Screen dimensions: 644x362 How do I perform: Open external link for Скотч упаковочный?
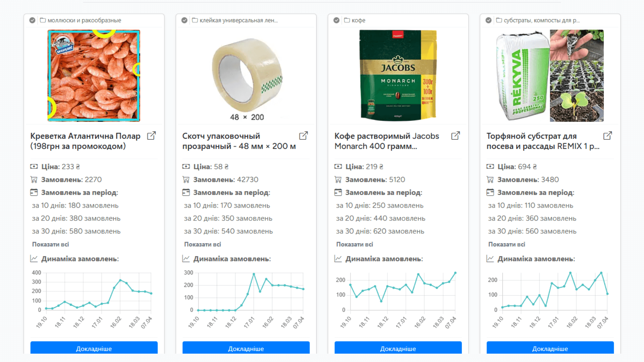coord(304,136)
